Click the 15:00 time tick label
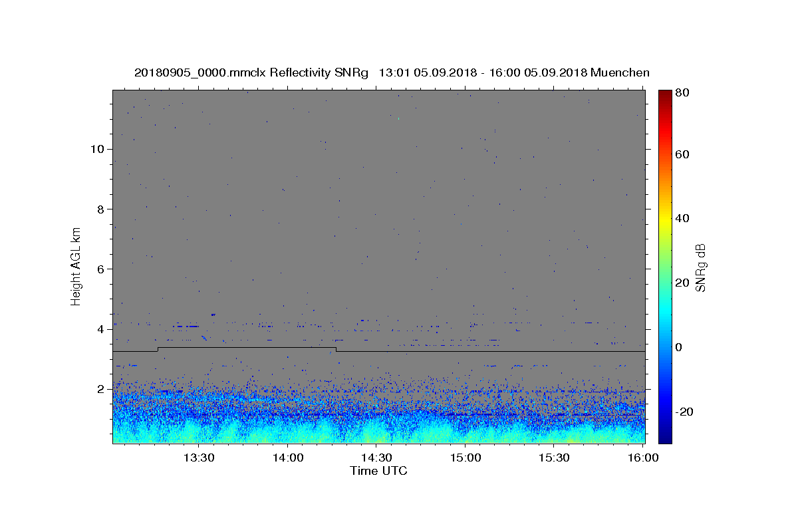 [x=465, y=458]
